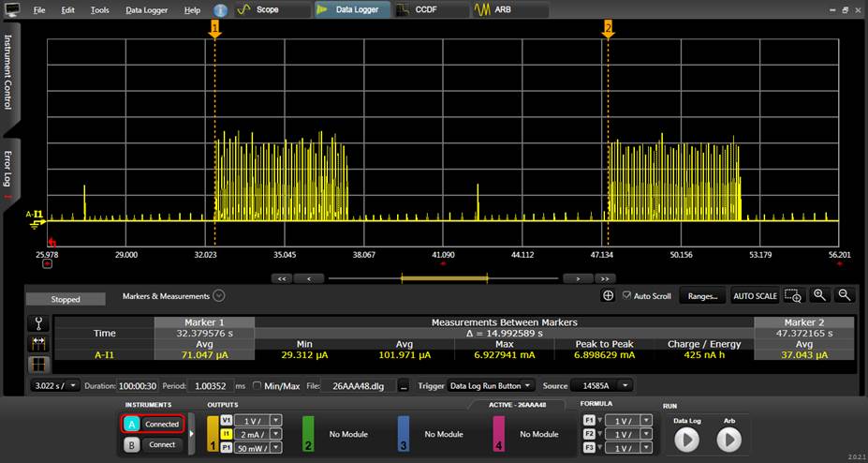868x463 pixels.
Task: Open the V1 1 V/ scale dropdown
Action: pos(275,420)
